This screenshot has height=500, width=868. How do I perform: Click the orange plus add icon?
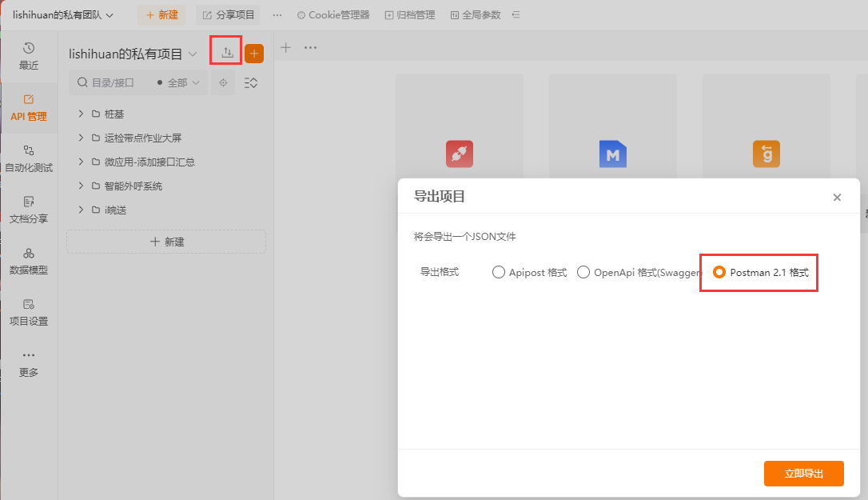click(x=254, y=54)
